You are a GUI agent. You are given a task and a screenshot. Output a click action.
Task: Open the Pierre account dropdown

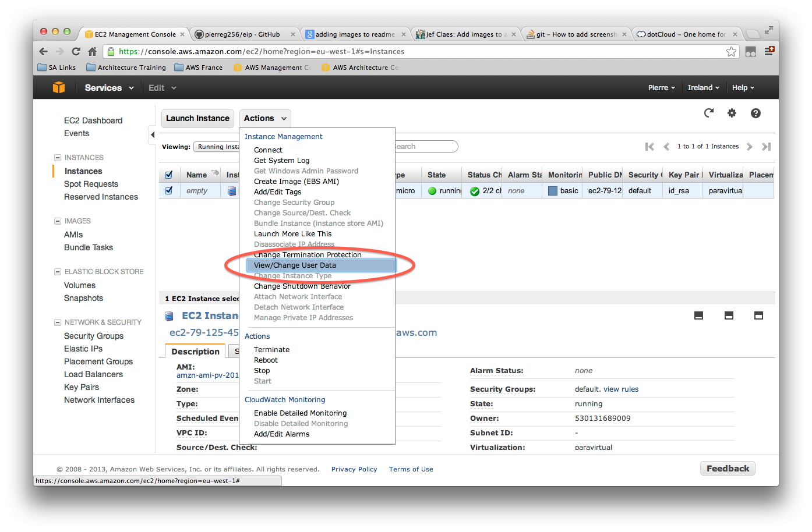662,88
